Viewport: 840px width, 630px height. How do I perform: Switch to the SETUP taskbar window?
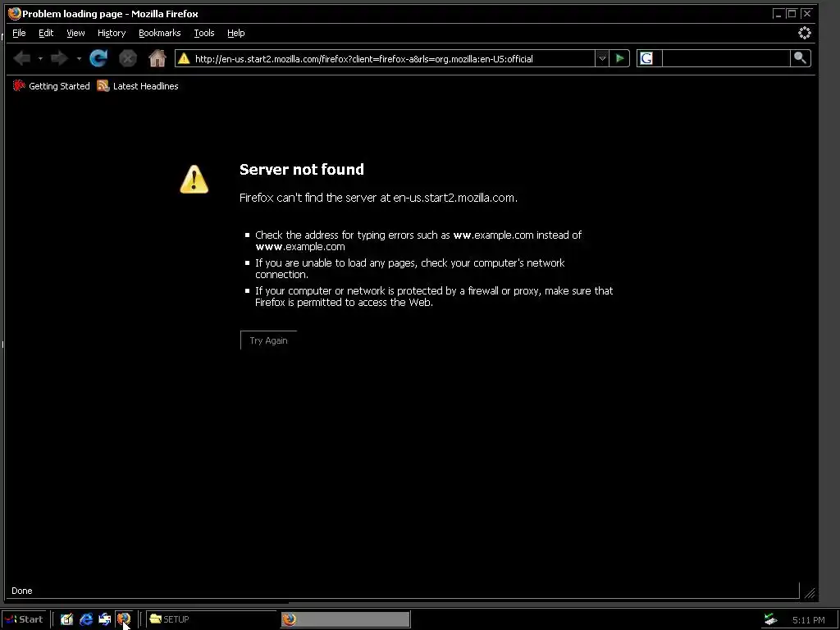[211, 619]
